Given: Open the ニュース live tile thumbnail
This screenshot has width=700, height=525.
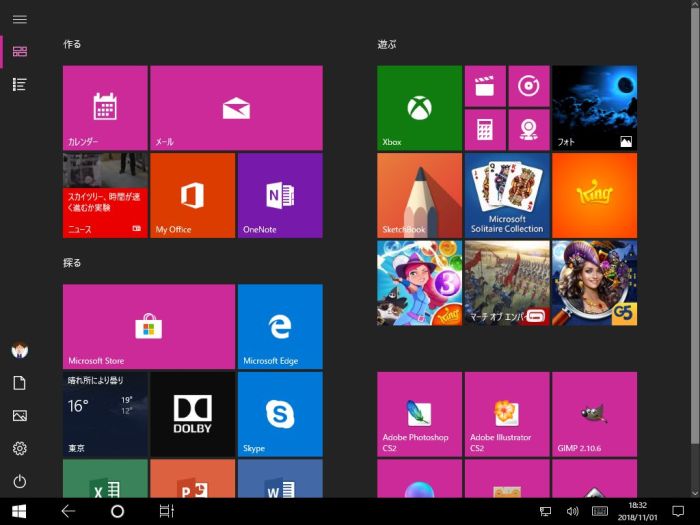Looking at the screenshot, I should click(105, 195).
